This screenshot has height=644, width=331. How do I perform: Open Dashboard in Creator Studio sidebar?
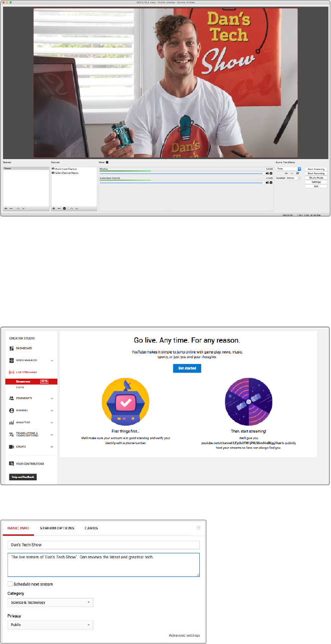coord(24,348)
